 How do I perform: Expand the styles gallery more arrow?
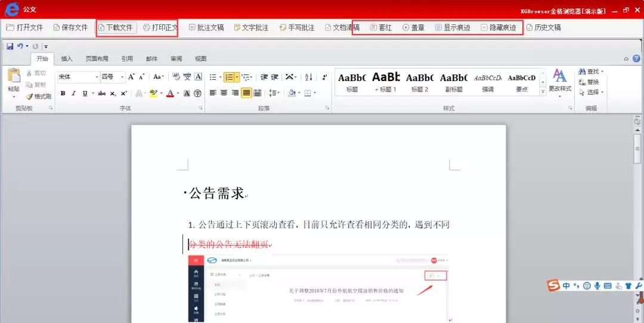(x=543, y=92)
